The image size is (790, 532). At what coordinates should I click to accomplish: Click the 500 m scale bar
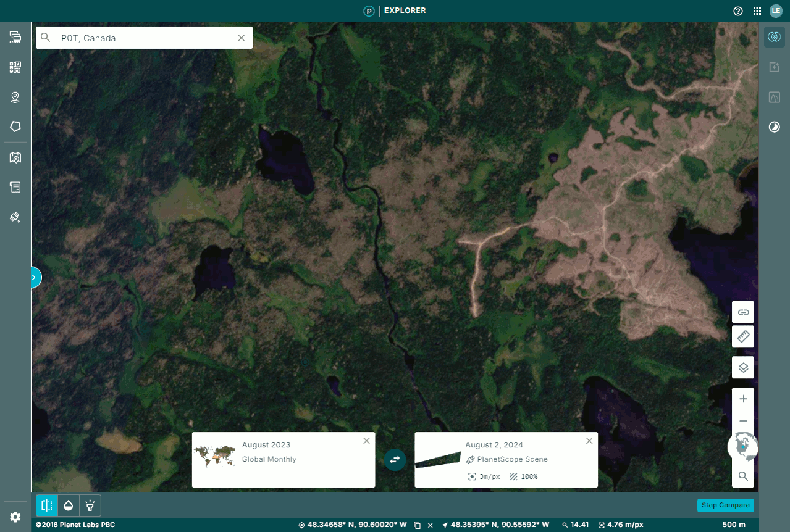[719, 525]
